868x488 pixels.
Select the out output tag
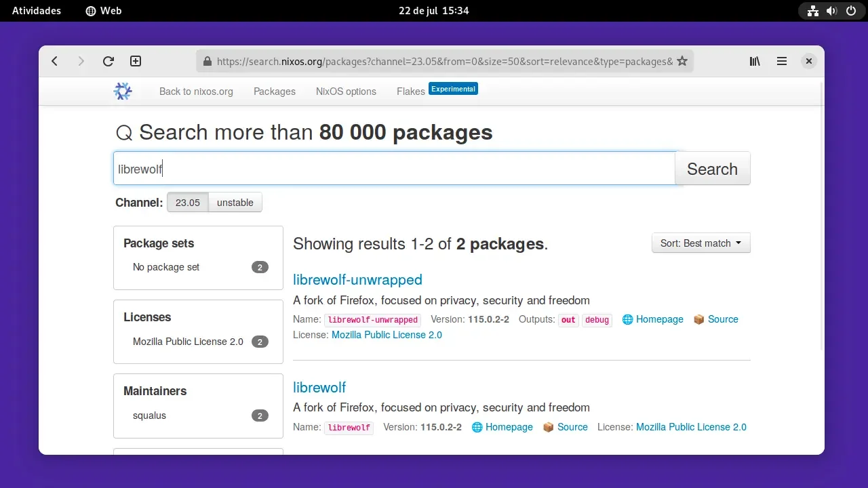(568, 320)
